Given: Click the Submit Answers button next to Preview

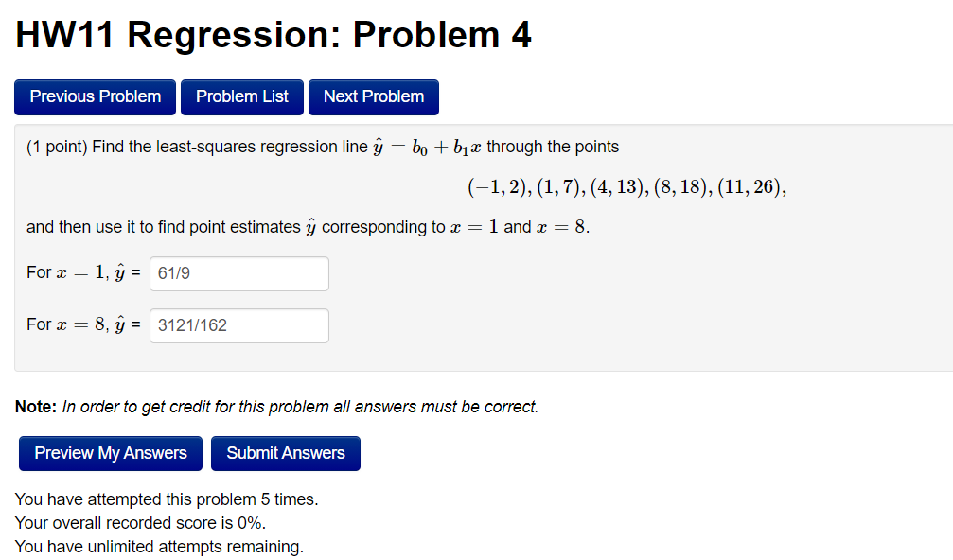Looking at the screenshot, I should tap(285, 453).
